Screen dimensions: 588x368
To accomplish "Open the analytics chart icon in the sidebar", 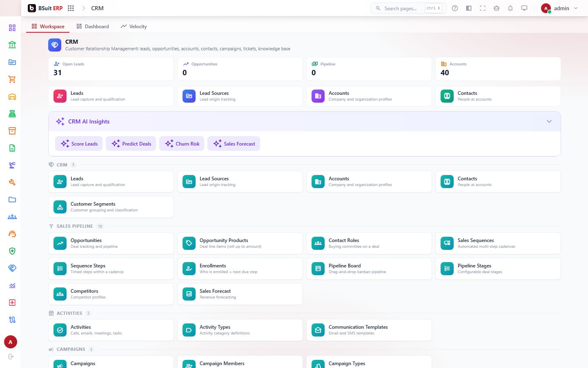I will pos(12,285).
